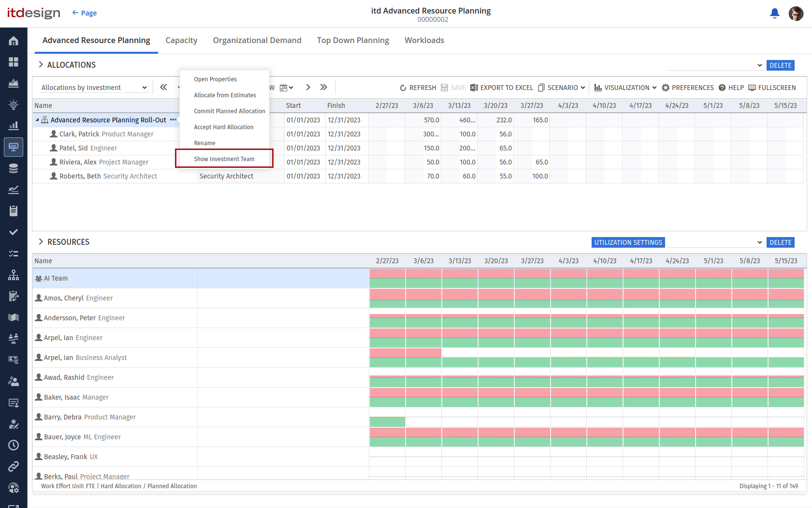Click the itdesign logo

(34, 13)
